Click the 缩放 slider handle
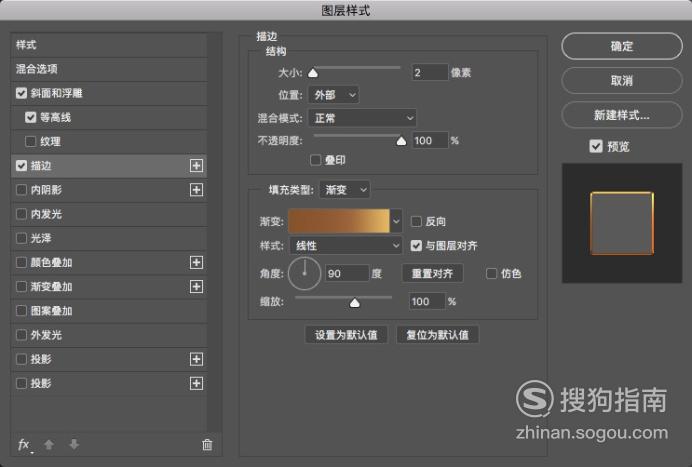Screen dimensions: 692x467 [354, 303]
